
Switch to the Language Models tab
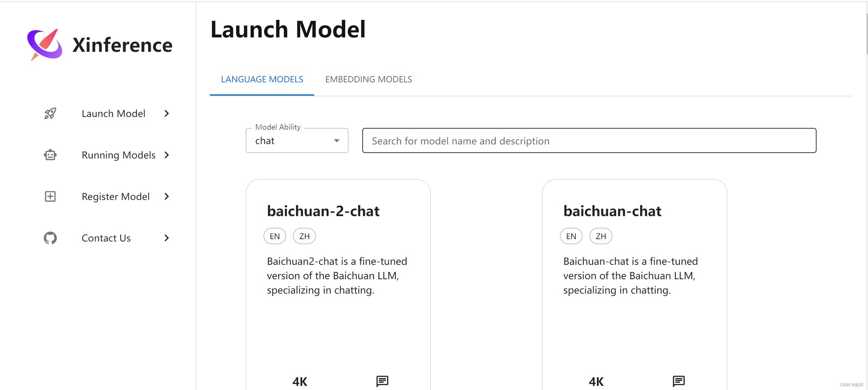click(x=262, y=80)
